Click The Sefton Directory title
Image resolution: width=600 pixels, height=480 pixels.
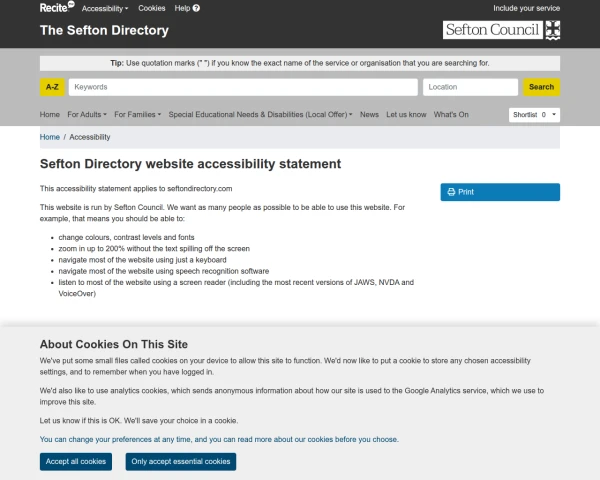pos(104,30)
